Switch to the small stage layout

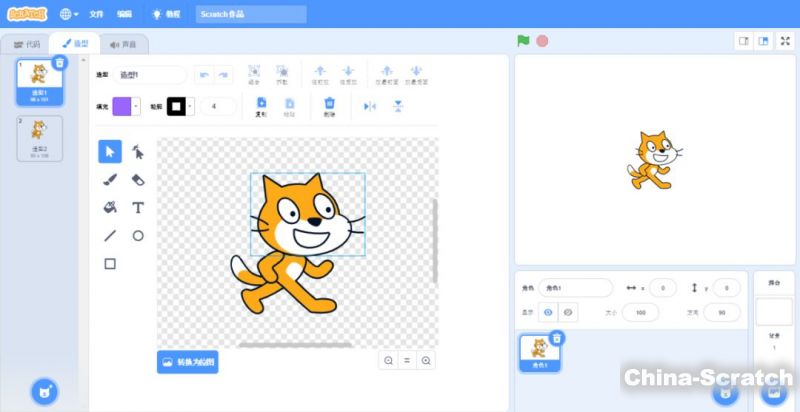(x=743, y=41)
